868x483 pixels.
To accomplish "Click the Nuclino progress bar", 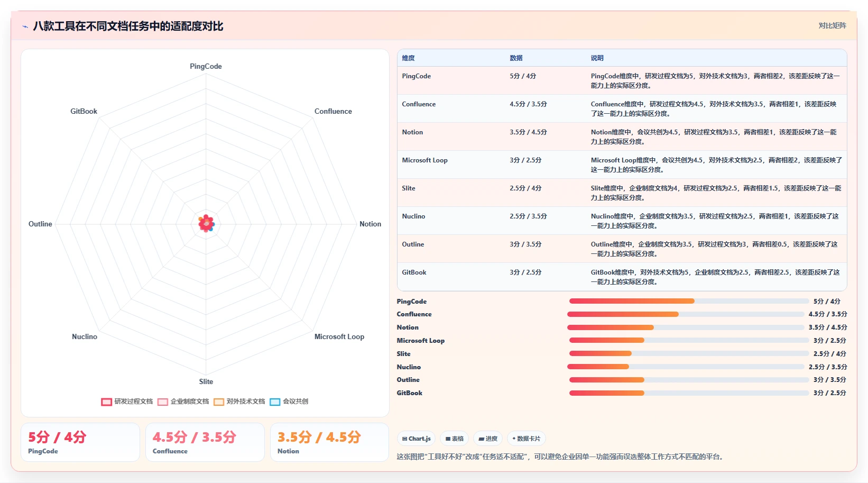I will [686, 367].
